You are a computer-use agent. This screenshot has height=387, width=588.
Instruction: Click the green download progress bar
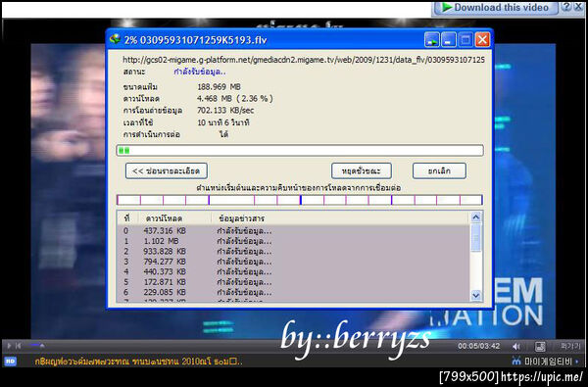point(300,150)
